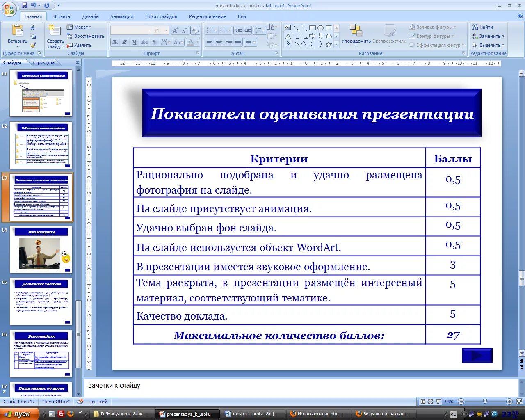Open the Вставка ribbon tab

point(62,16)
